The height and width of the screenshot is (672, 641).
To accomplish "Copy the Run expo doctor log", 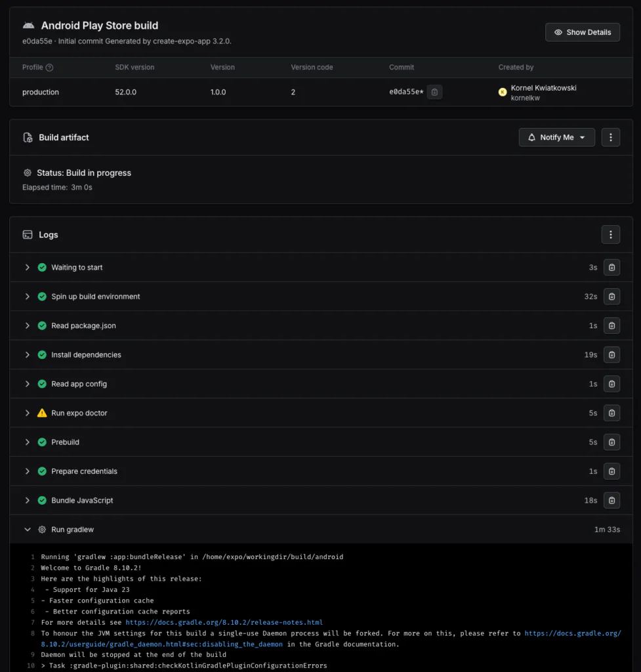I will (611, 413).
